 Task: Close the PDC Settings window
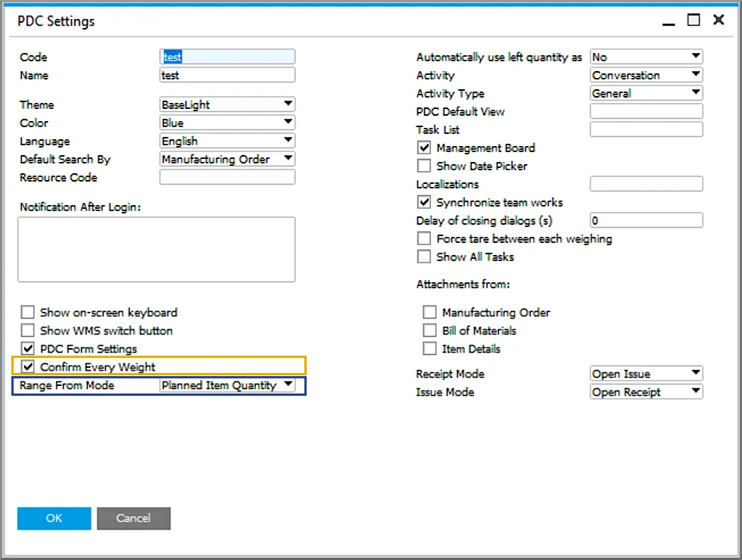(x=719, y=20)
